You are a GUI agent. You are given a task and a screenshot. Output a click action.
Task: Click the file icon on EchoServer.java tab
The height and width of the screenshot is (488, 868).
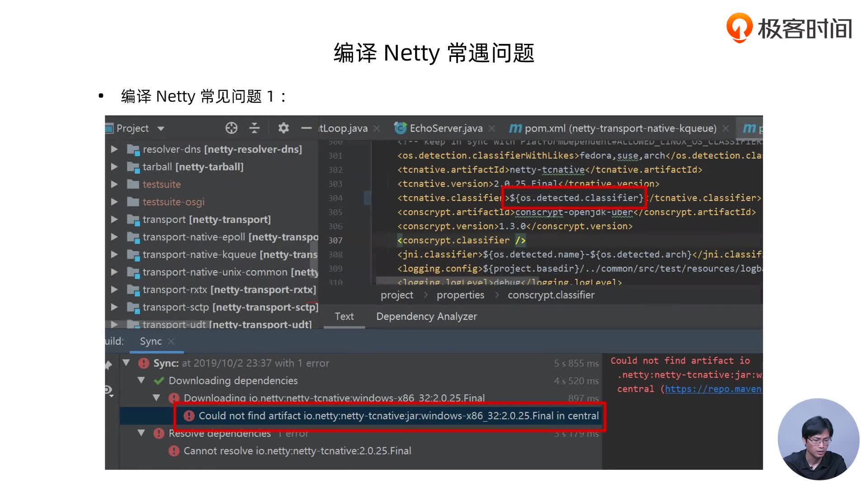click(x=400, y=128)
